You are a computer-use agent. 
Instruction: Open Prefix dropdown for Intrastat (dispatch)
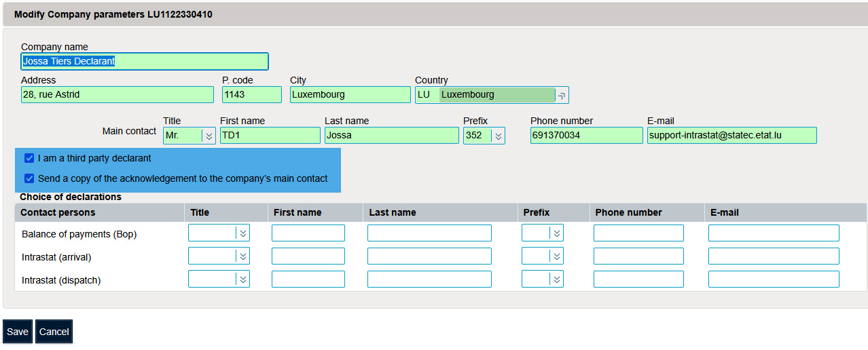(x=556, y=279)
